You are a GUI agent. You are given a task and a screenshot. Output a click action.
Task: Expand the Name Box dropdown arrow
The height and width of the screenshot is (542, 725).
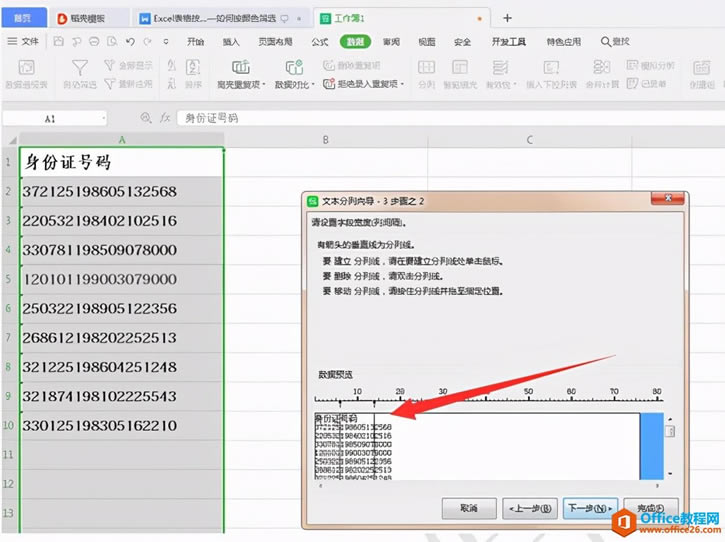pos(103,119)
